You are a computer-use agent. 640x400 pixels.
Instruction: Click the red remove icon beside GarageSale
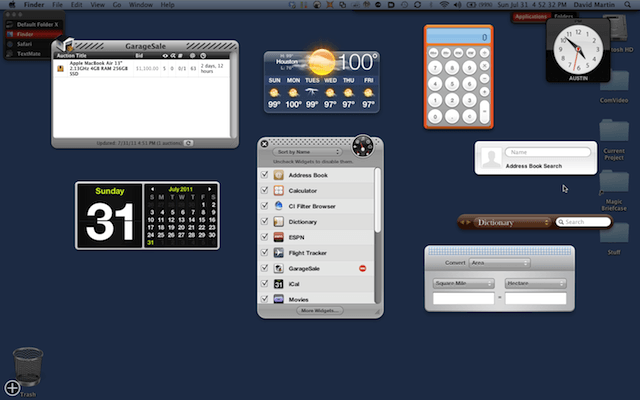(x=362, y=269)
